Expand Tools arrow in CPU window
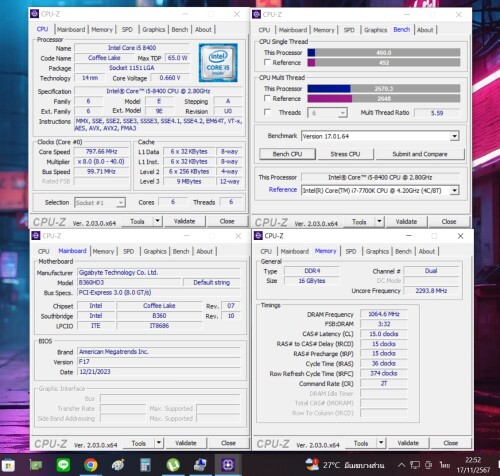Image resolution: width=500 pixels, height=476 pixels. pyautogui.click(x=157, y=221)
